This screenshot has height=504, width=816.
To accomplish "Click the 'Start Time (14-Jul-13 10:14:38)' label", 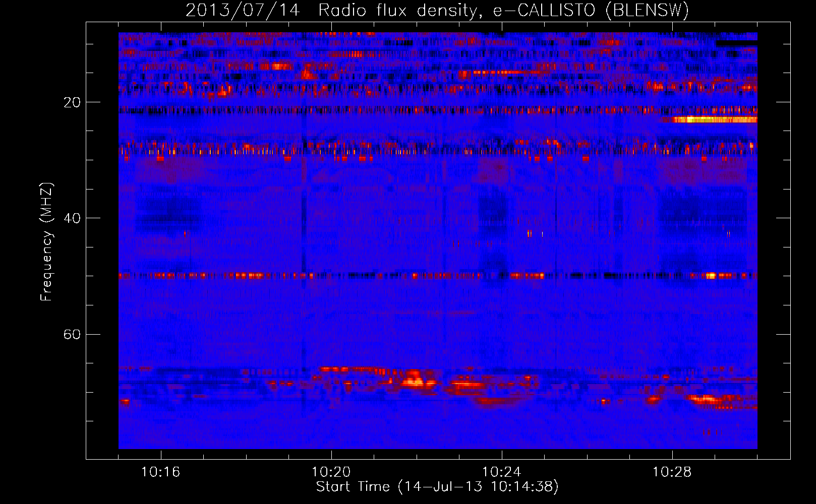I will point(437,487).
